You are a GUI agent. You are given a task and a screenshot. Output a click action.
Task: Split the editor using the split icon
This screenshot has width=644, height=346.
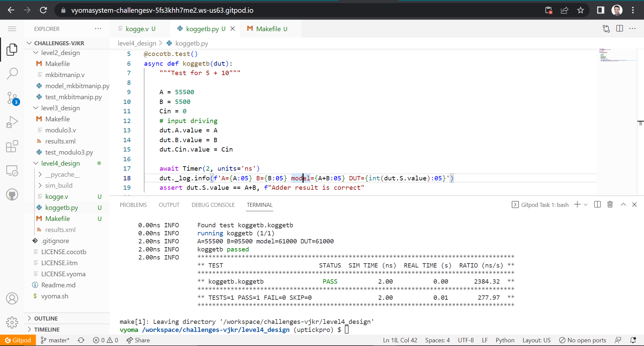[x=619, y=28]
